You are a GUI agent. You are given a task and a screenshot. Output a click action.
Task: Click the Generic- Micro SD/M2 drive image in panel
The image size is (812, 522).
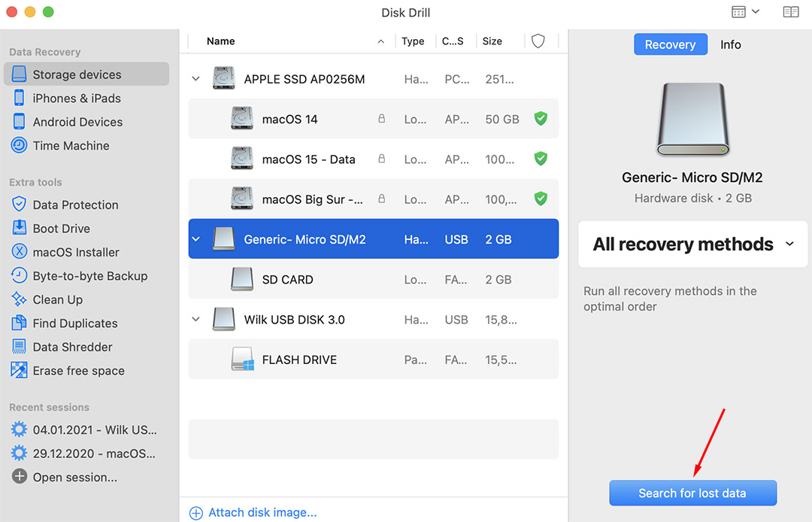coord(693,119)
